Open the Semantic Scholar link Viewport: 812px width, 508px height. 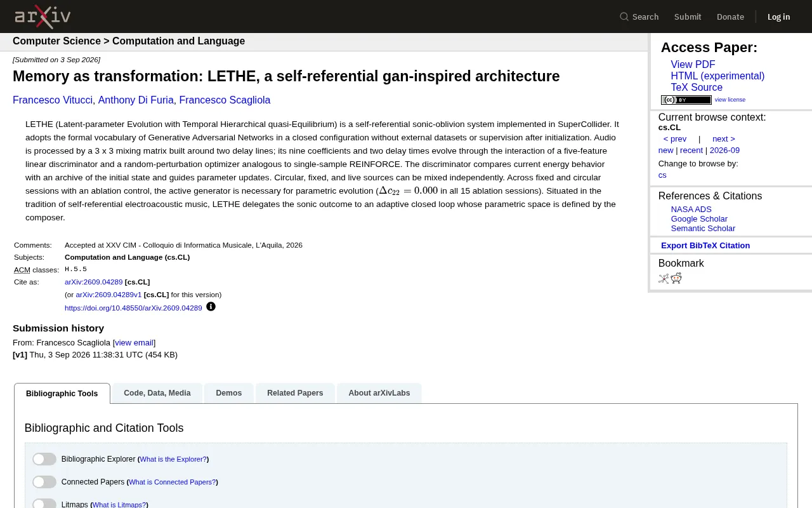[703, 229]
